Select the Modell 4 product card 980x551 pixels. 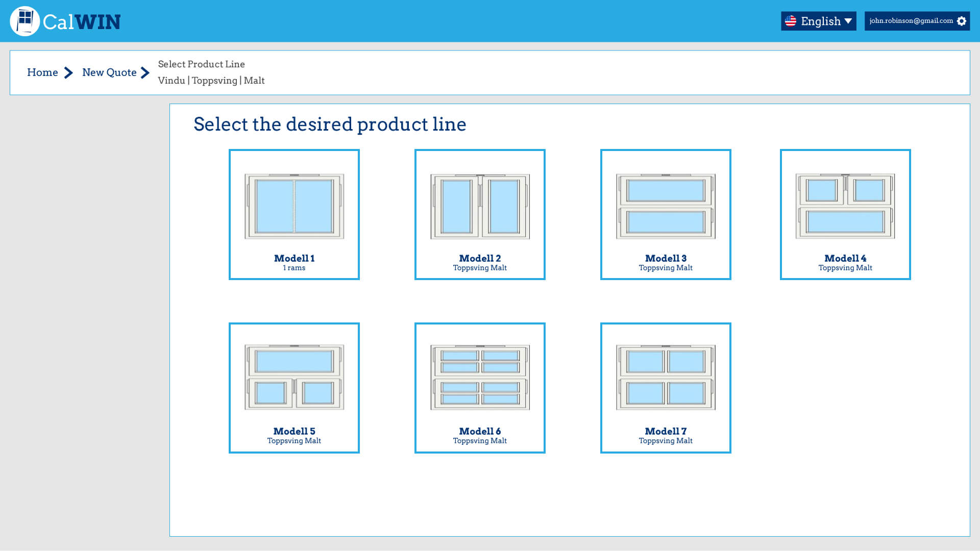point(845,214)
